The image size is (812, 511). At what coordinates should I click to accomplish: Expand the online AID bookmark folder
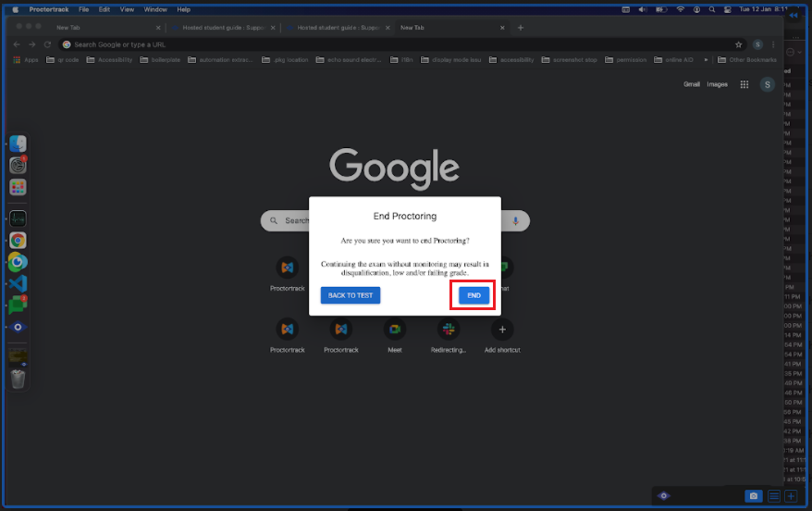coord(673,60)
